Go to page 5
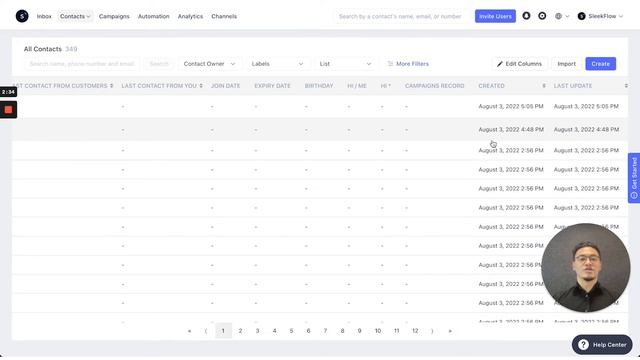Image resolution: width=640 pixels, height=360 pixels. 291,331
